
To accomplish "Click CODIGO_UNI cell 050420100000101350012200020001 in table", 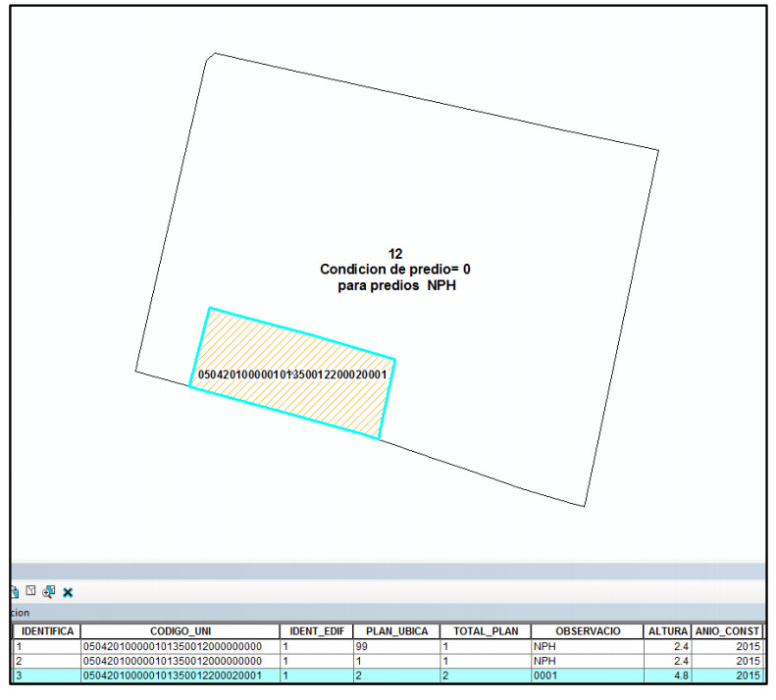I will coord(181,675).
